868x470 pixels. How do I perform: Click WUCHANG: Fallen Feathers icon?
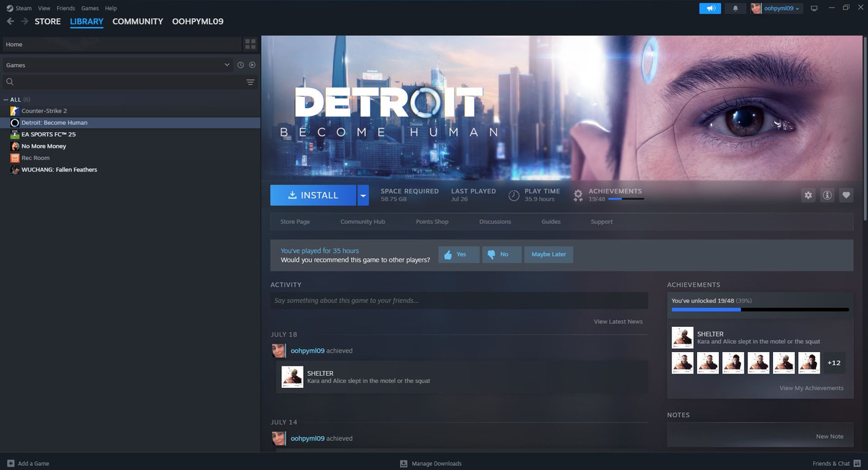tap(15, 170)
